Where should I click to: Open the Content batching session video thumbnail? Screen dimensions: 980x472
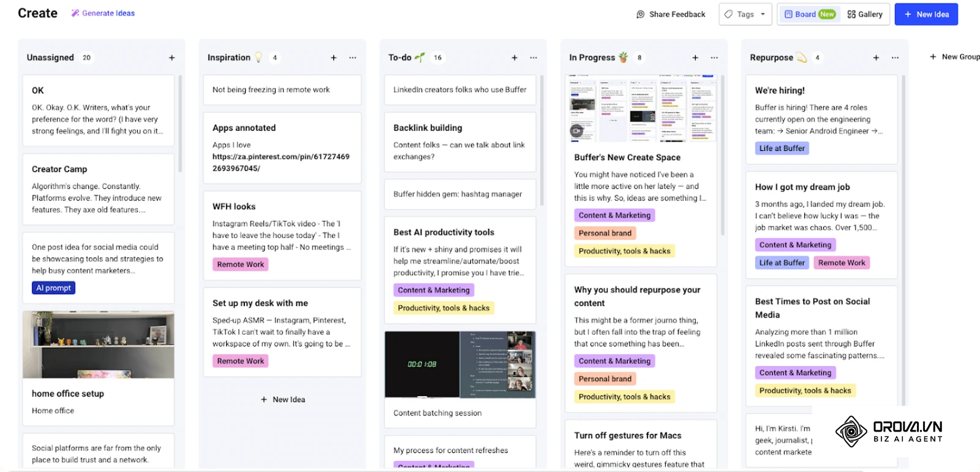(460, 365)
